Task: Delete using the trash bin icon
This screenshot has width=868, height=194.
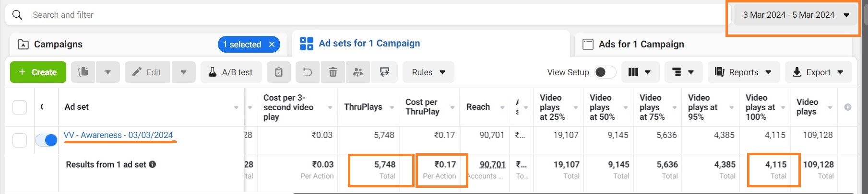Action: pos(333,72)
